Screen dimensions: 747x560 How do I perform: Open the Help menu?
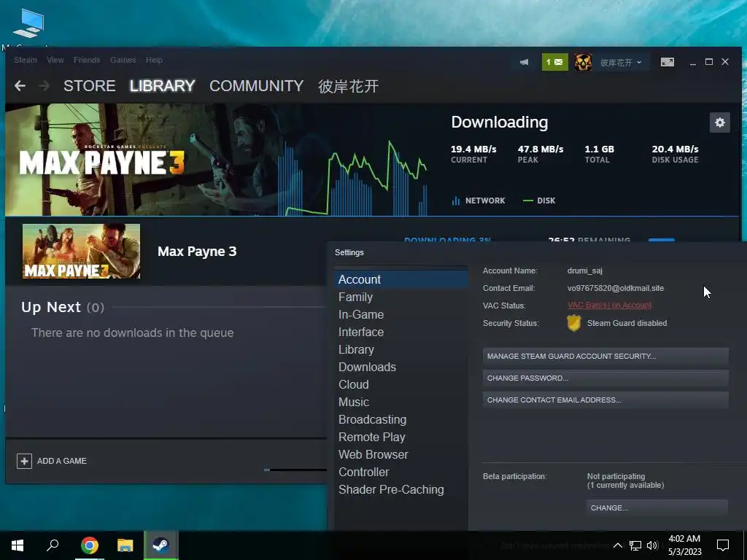click(154, 60)
